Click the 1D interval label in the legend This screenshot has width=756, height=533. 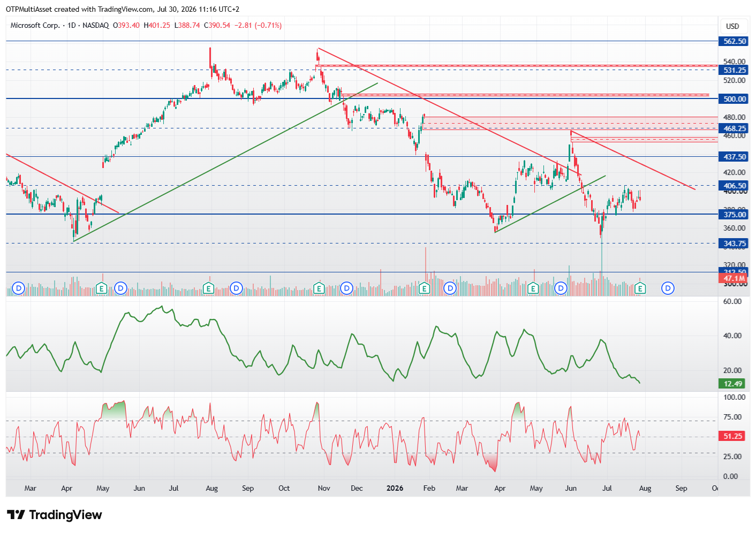click(x=72, y=25)
